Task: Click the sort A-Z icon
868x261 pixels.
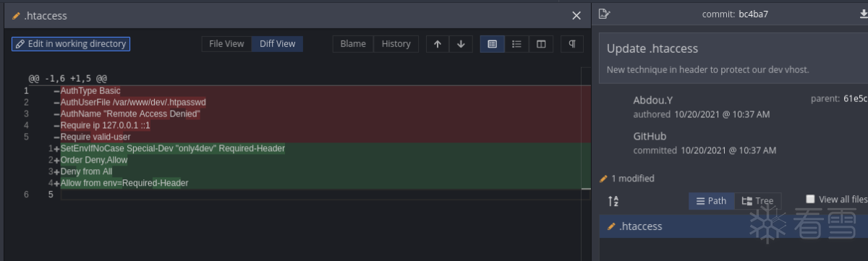Action: click(x=613, y=201)
